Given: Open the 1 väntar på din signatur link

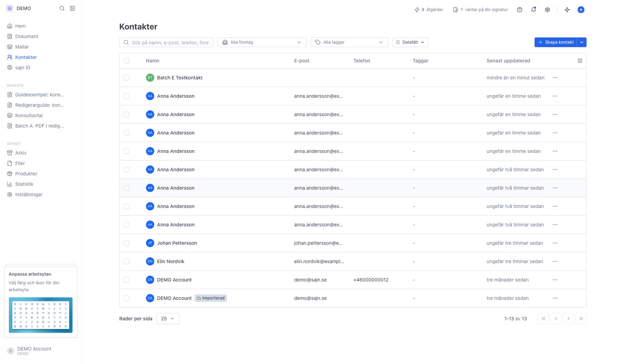Looking at the screenshot, I should pyautogui.click(x=480, y=10).
